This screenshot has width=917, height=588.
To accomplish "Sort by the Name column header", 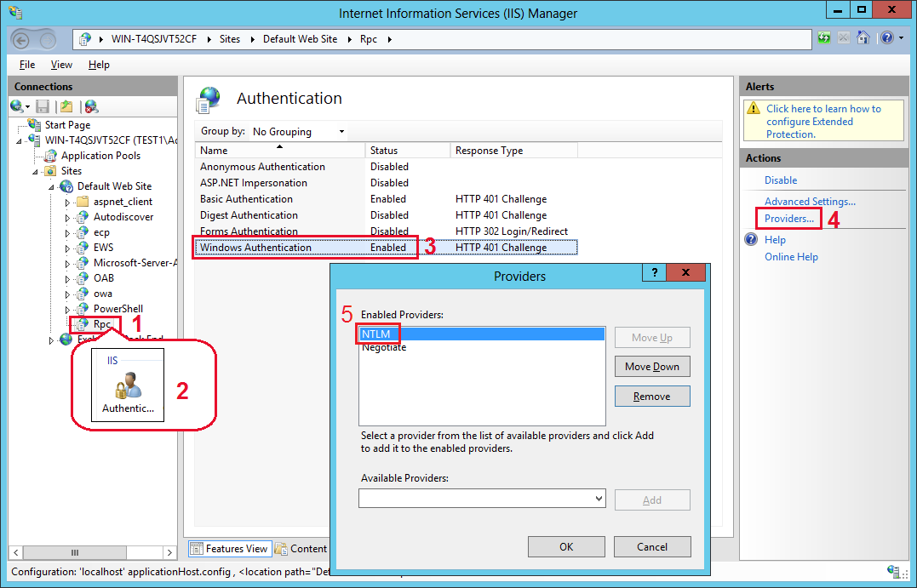I will coord(280,151).
